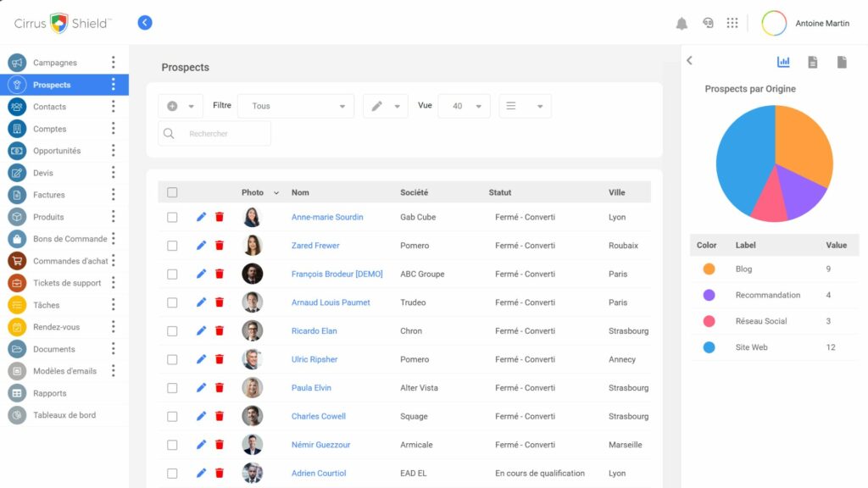The image size is (868, 488).
Task: Click the Cirrus Shield logo
Action: click(x=63, y=23)
